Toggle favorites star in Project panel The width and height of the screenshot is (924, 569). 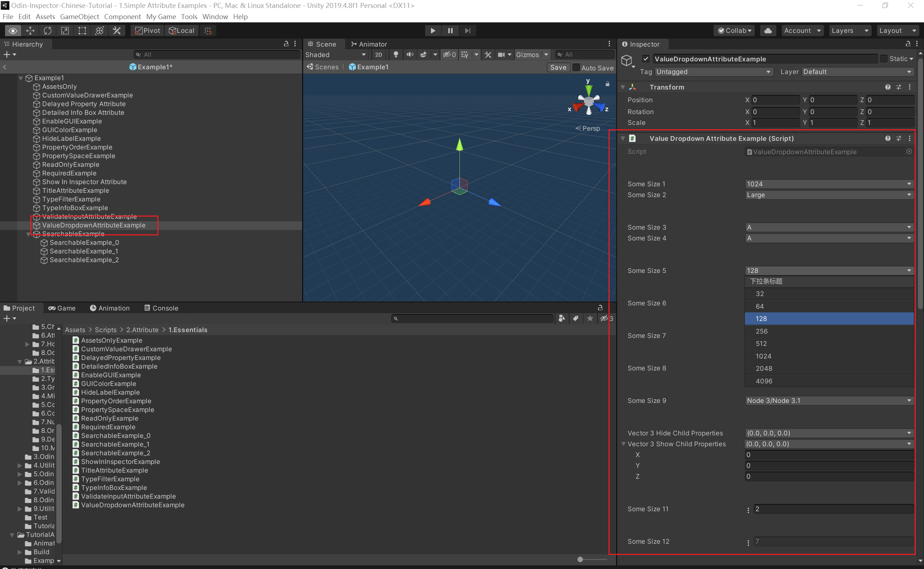pos(590,318)
